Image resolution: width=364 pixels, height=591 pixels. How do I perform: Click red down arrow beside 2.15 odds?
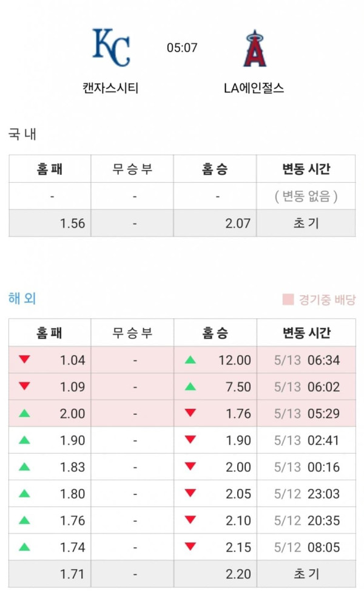pos(190,547)
